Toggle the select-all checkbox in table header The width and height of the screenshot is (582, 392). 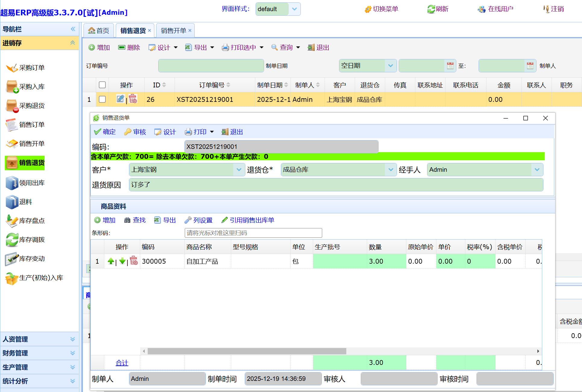point(102,85)
